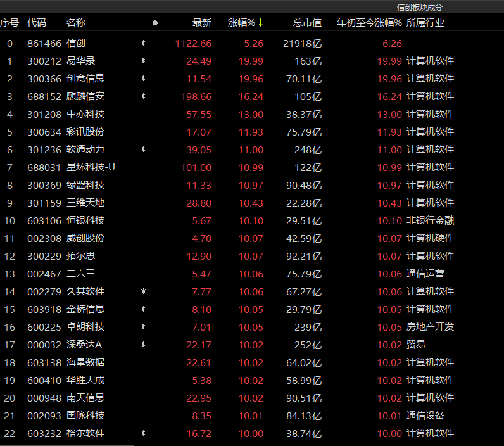Select stock name 三维天地
Viewport: 504px width, 446px height.
point(85,203)
